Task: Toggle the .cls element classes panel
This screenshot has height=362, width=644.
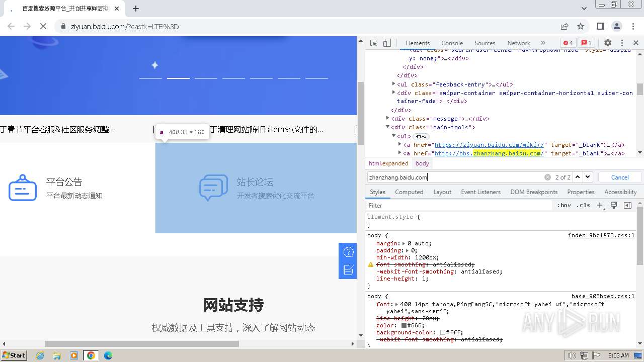Action: click(x=583, y=206)
